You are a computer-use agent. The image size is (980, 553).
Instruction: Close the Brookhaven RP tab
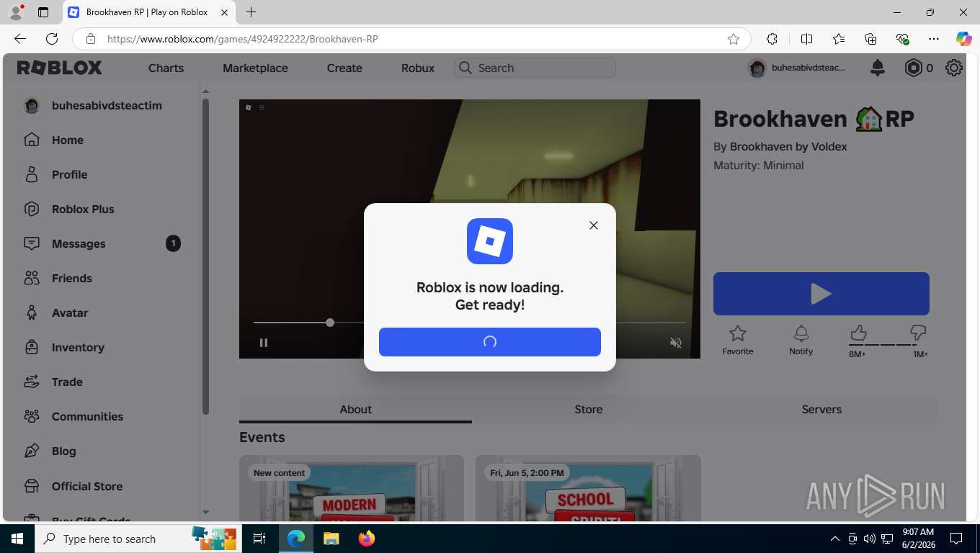[x=224, y=12]
